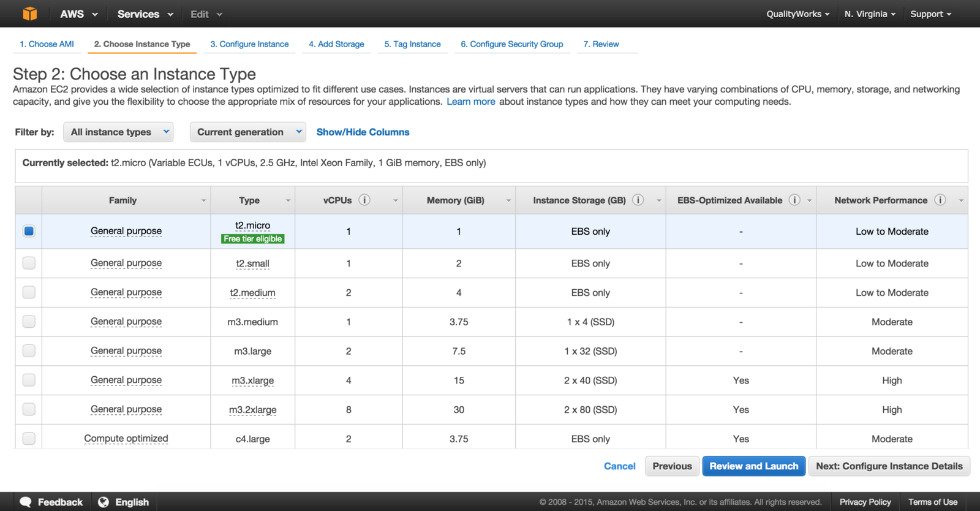Select the m3.xlarge instance checkbox
Viewport: 980px width, 511px height.
pyautogui.click(x=29, y=380)
